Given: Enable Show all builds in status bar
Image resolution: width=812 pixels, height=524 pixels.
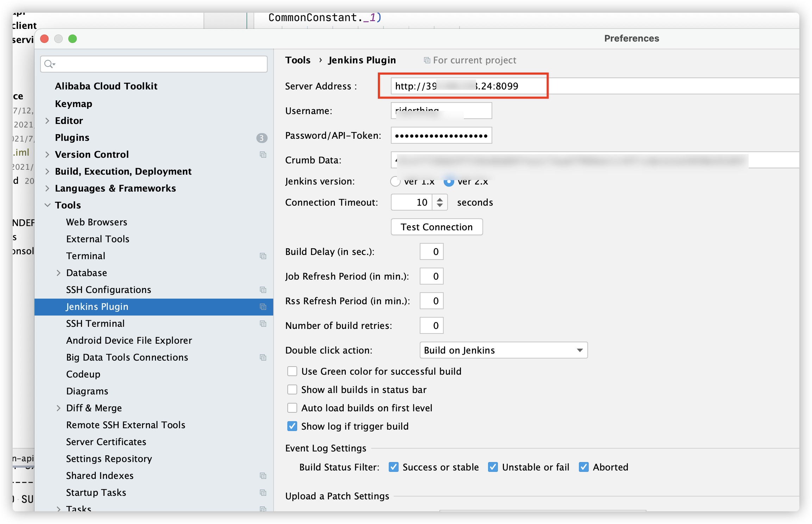Looking at the screenshot, I should tap(292, 390).
